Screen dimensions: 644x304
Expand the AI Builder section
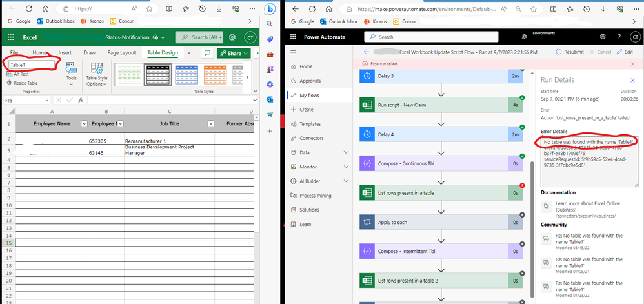(x=346, y=181)
